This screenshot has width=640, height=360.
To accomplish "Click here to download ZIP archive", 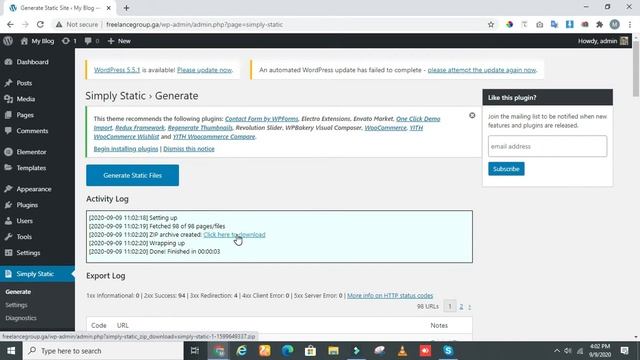I will coord(234,235).
